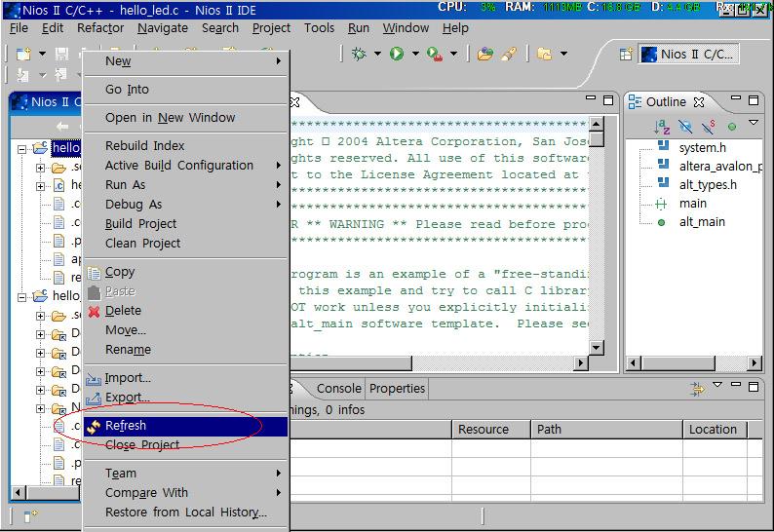Click the New wizard toolbar icon
Viewport: 774px width, 532px height.
click(23, 54)
